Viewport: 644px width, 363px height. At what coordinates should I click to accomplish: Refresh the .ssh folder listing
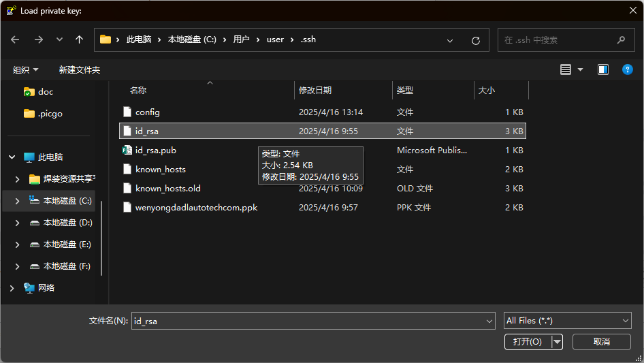pyautogui.click(x=476, y=40)
